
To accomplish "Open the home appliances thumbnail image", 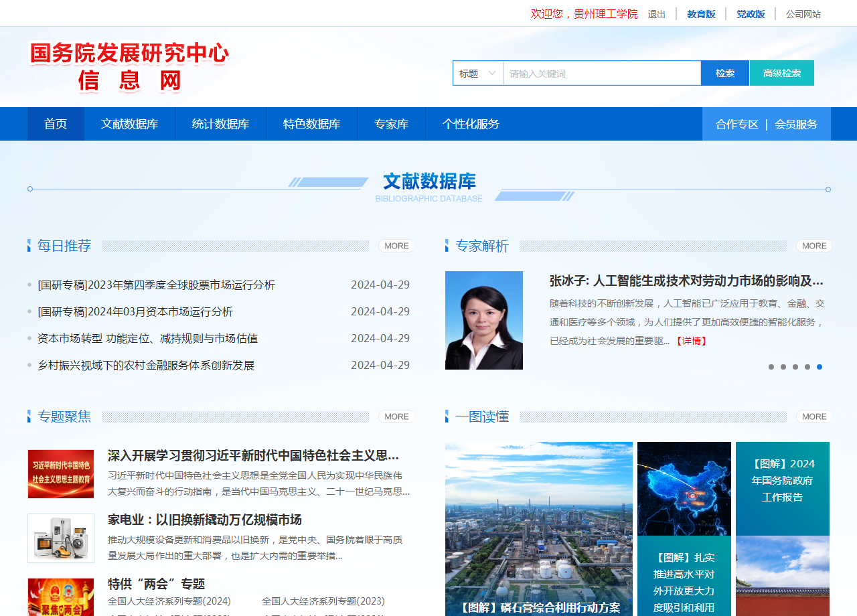I will pos(61,538).
